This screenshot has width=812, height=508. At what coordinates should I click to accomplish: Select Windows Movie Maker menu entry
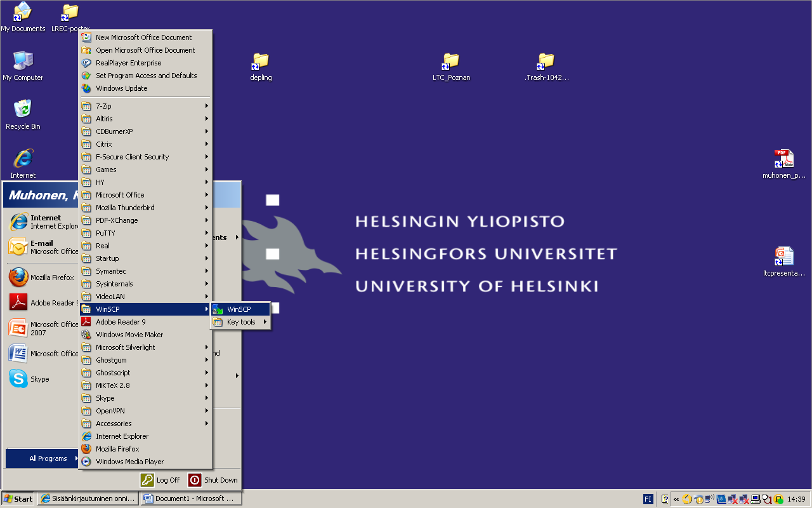tap(129, 335)
